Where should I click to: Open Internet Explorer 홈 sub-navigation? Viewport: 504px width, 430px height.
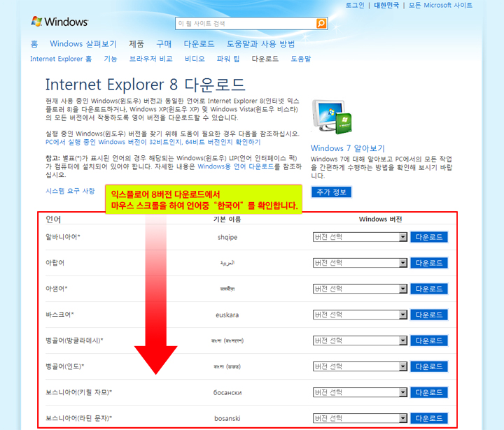pos(61,59)
